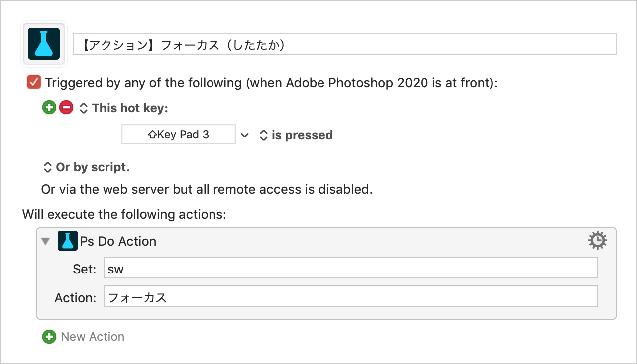Collapse the Ps Do Action disclosure triangle
This screenshot has width=637, height=364.
46,241
